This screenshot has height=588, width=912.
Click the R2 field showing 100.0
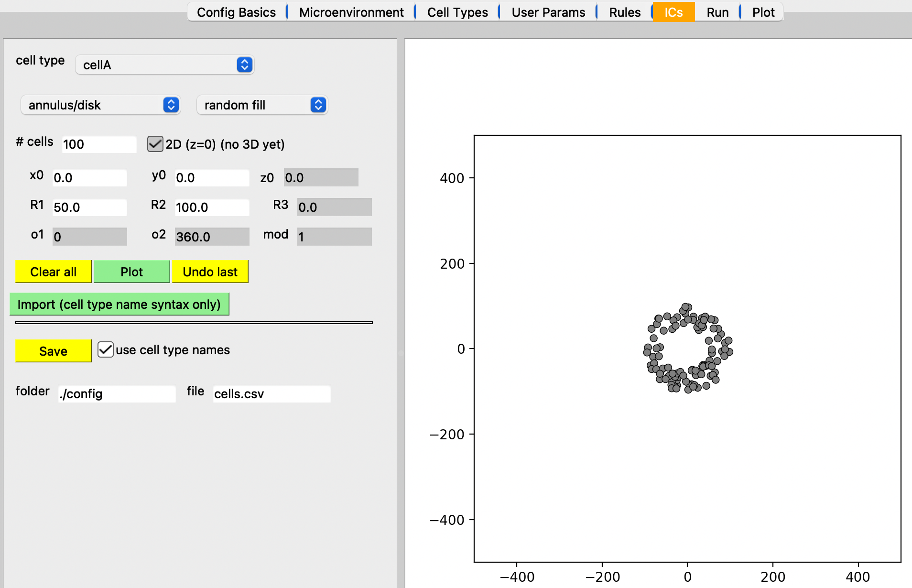coord(212,207)
